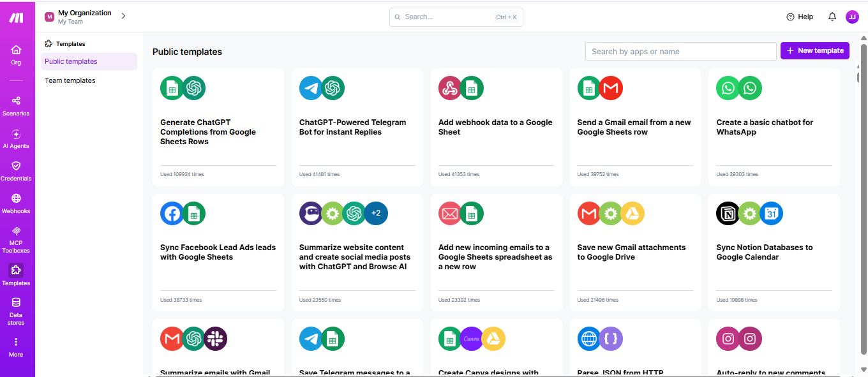
Task: Open the More menu in the sidebar
Action: coord(16,347)
